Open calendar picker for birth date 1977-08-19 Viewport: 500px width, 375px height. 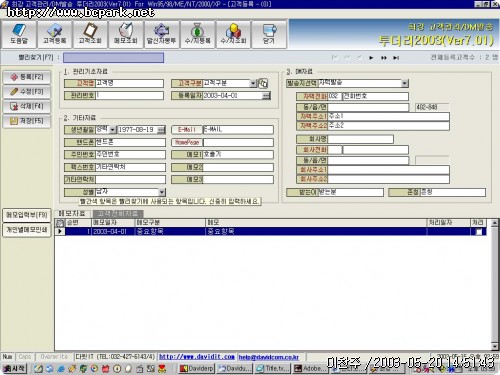161,130
